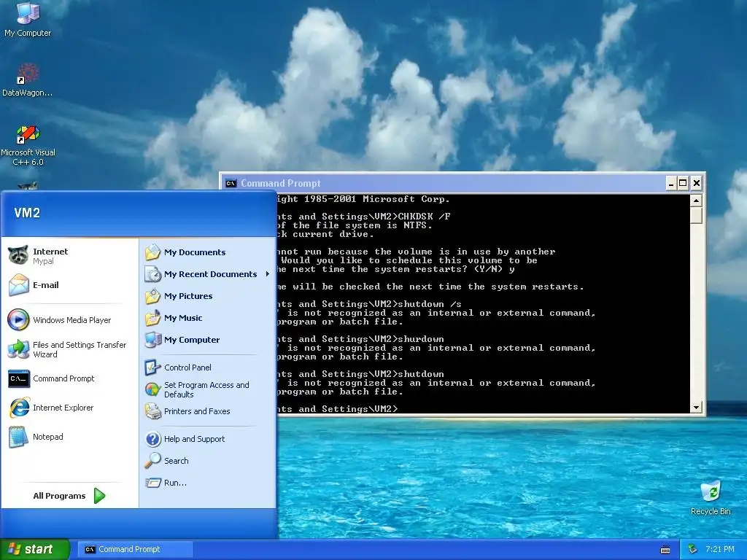
Task: Maximize the Command Prompt window
Action: [683, 183]
